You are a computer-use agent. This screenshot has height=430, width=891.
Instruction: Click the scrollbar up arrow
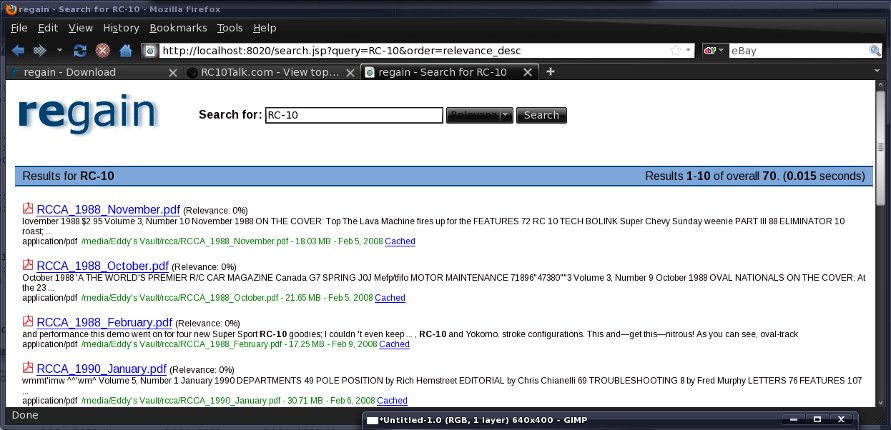[x=881, y=85]
